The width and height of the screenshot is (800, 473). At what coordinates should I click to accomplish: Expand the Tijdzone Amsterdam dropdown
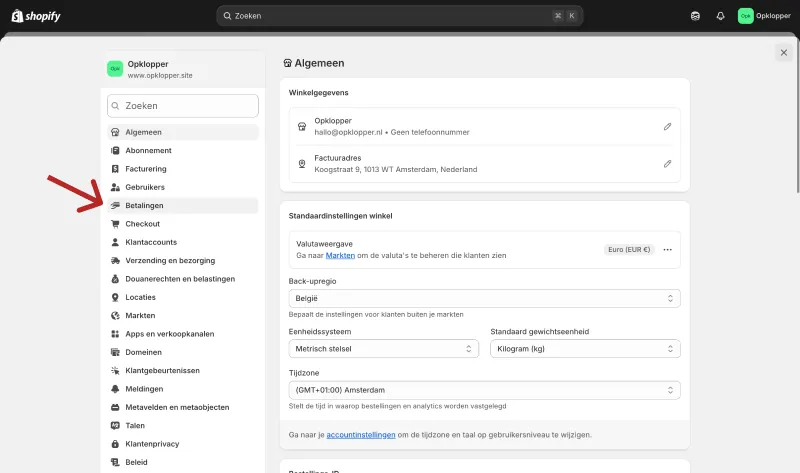484,390
